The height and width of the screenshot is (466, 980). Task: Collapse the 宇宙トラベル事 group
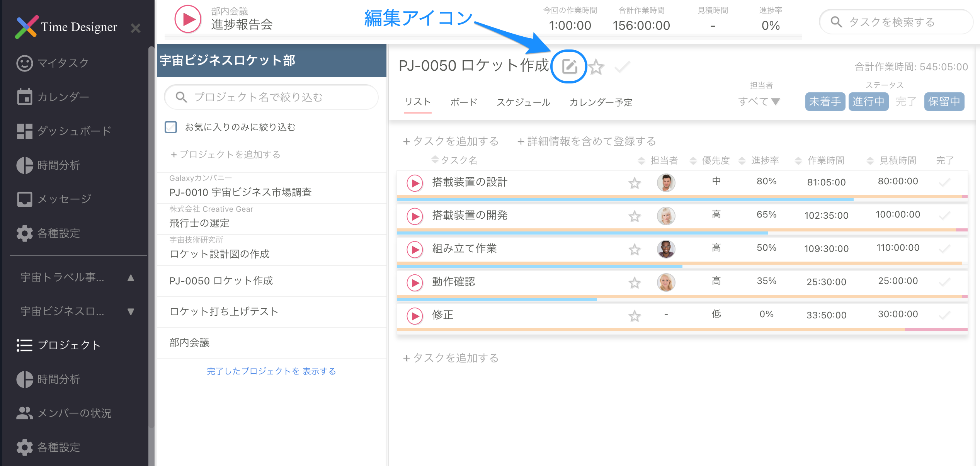(131, 277)
